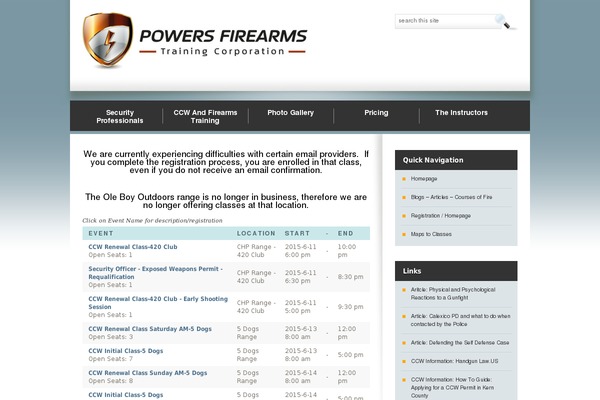This screenshot has width=600, height=400.
Task: Click the Quick Navigation panel header
Action: 456,160
